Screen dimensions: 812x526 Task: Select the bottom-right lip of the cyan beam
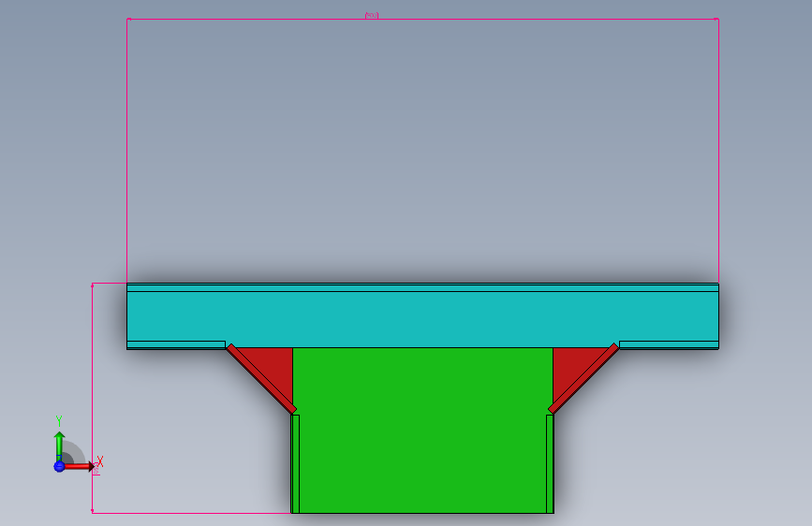pyautogui.click(x=669, y=344)
